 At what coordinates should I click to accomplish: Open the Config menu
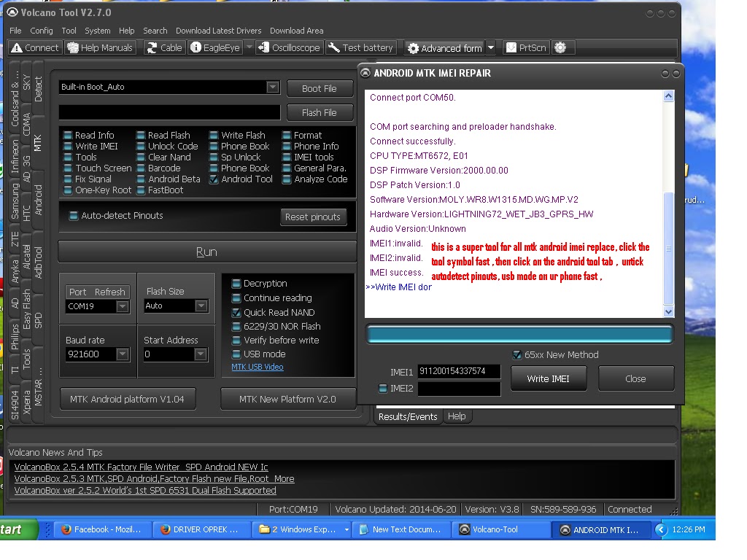coord(42,31)
